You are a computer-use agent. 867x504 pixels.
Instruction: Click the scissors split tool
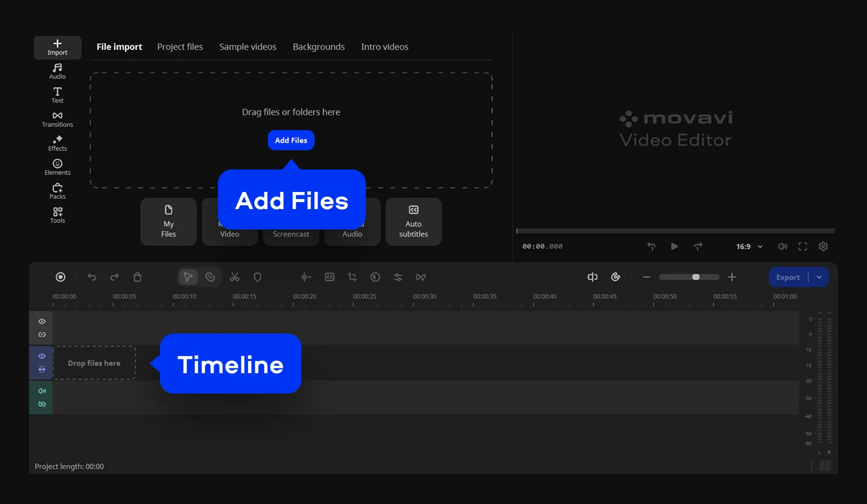[234, 277]
